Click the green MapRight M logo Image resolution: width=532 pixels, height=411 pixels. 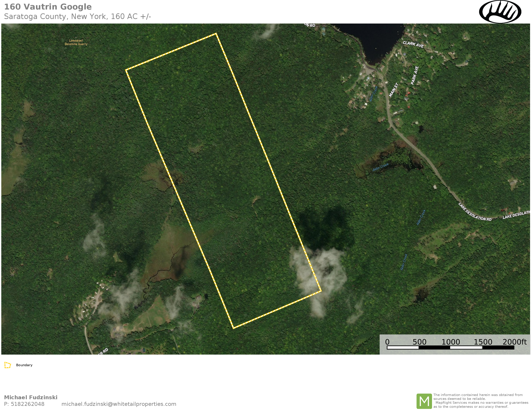point(424,401)
